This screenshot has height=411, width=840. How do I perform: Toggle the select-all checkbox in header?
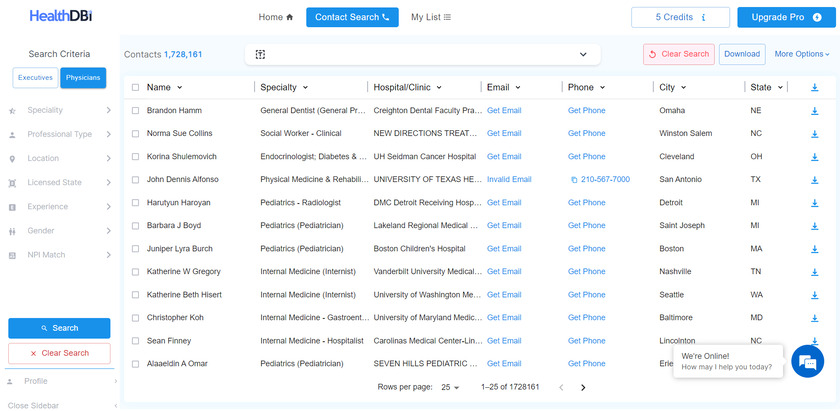(135, 87)
